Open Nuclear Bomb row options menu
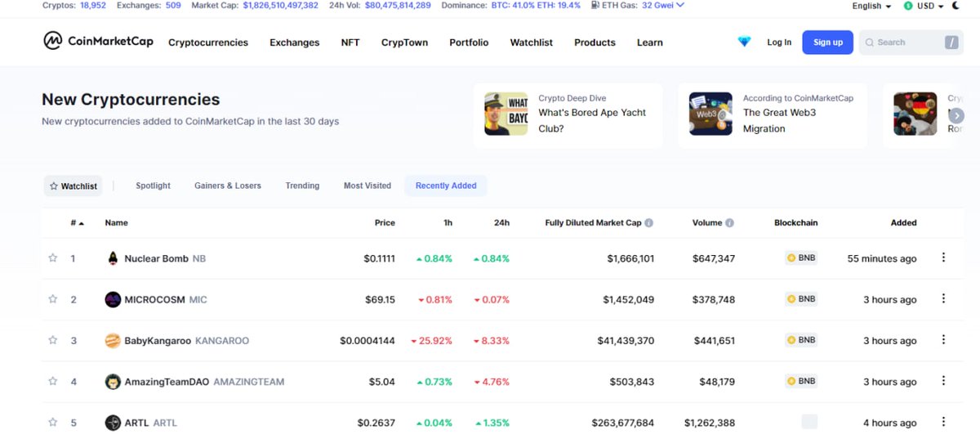The height and width of the screenshot is (439, 980). pyautogui.click(x=943, y=258)
